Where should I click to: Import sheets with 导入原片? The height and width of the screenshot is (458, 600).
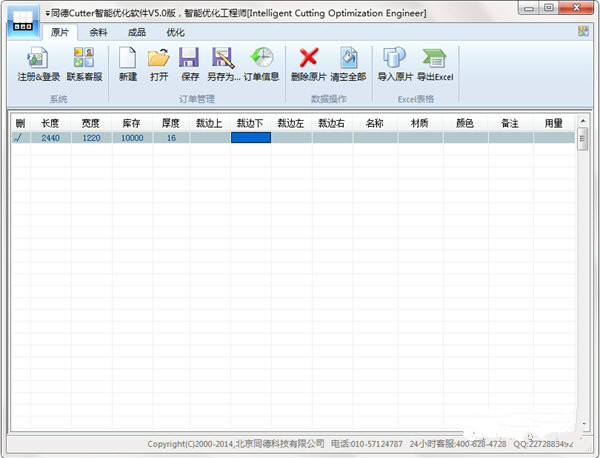(395, 64)
